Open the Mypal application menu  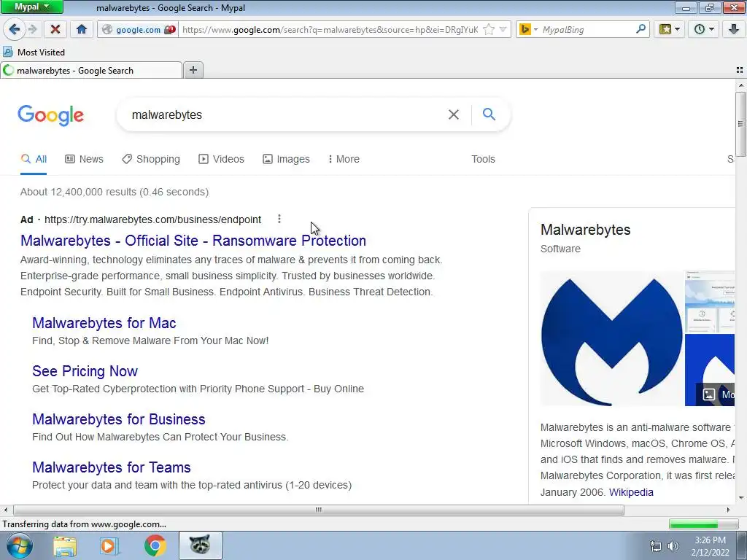(x=31, y=7)
